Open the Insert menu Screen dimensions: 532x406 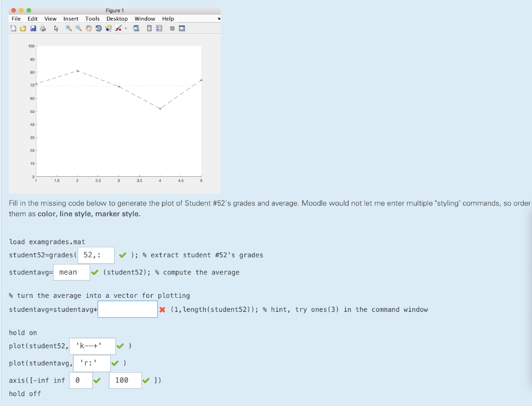click(71, 19)
